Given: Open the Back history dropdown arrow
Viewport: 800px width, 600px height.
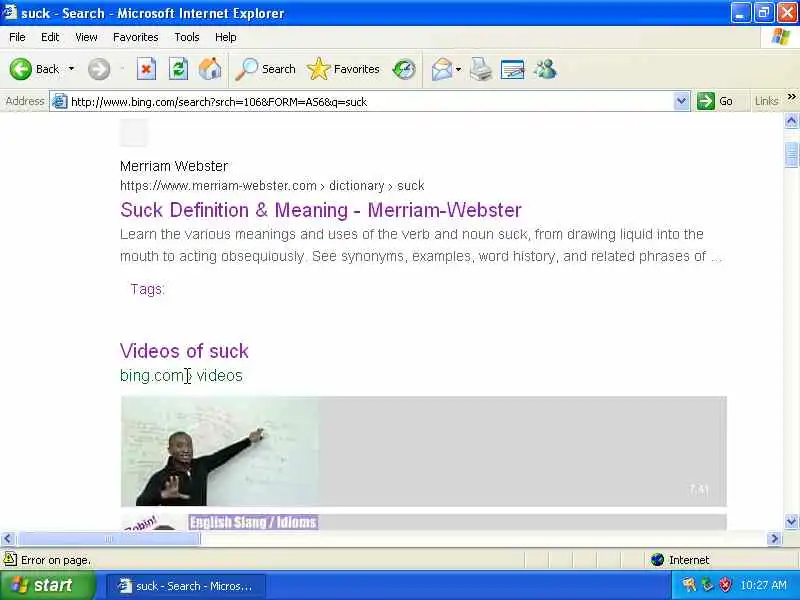Looking at the screenshot, I should (x=71, y=69).
